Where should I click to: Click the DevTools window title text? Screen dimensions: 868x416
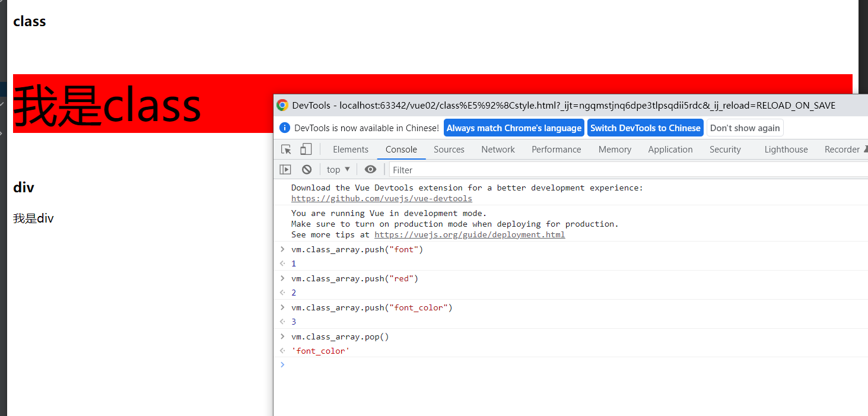pos(564,106)
